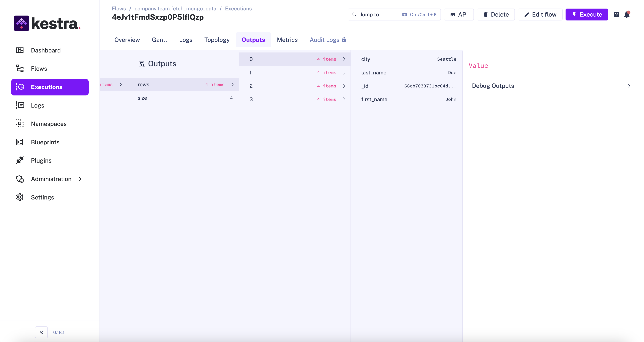Viewport: 644px width, 342px height.
Task: Open Namespaces sidebar icon
Action: (20, 124)
